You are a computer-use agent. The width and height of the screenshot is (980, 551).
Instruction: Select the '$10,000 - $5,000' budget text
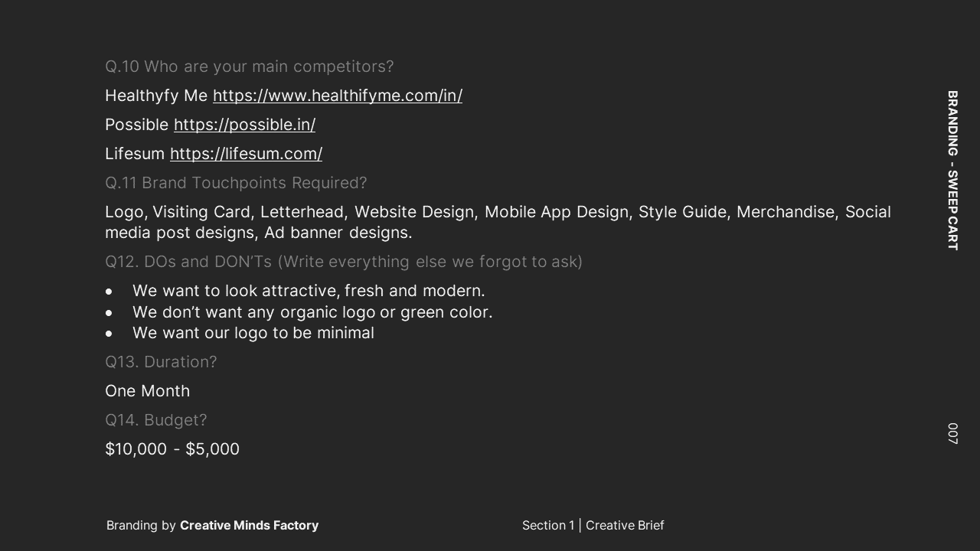click(172, 449)
